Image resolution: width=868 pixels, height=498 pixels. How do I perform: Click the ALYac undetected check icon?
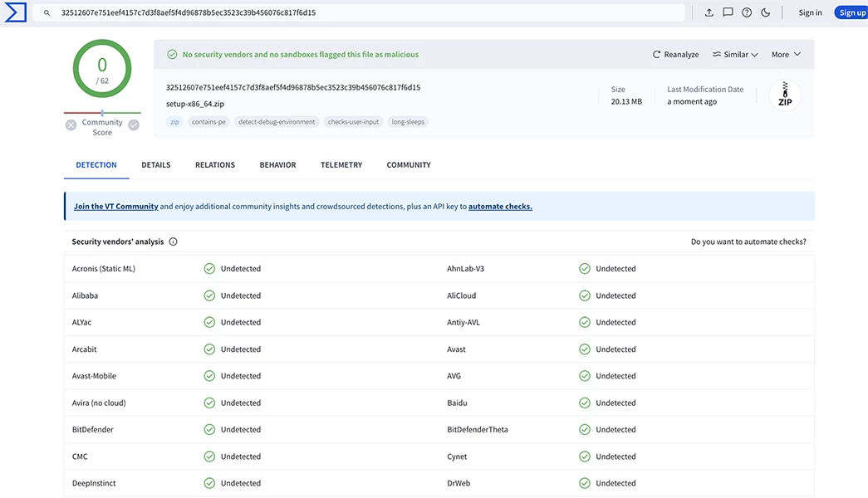coord(209,322)
